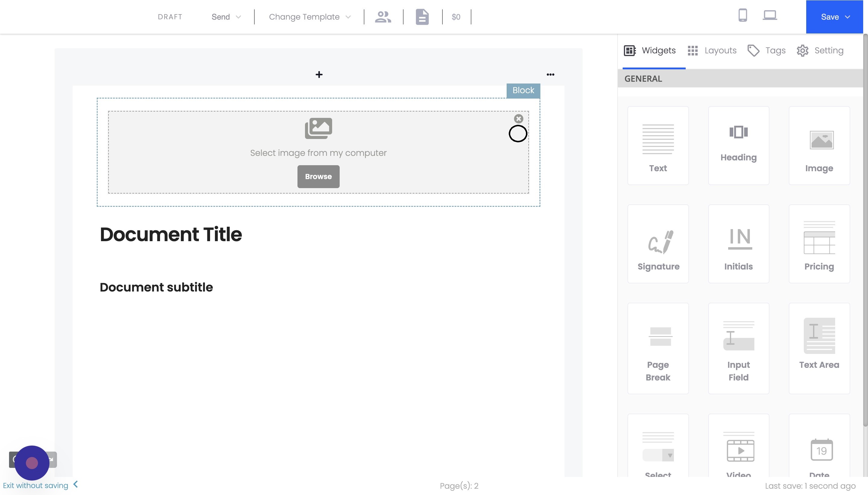Viewport: 868px width, 495px height.
Task: Click the recipients people icon
Action: pos(383,17)
